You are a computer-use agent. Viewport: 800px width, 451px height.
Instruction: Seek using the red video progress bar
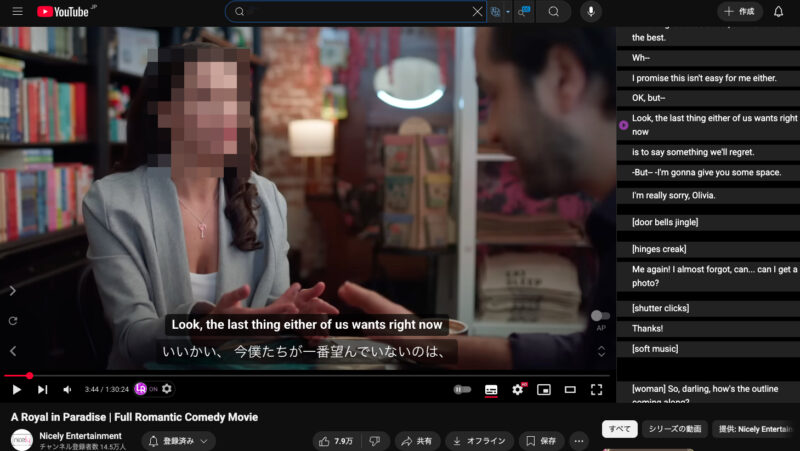(307, 375)
